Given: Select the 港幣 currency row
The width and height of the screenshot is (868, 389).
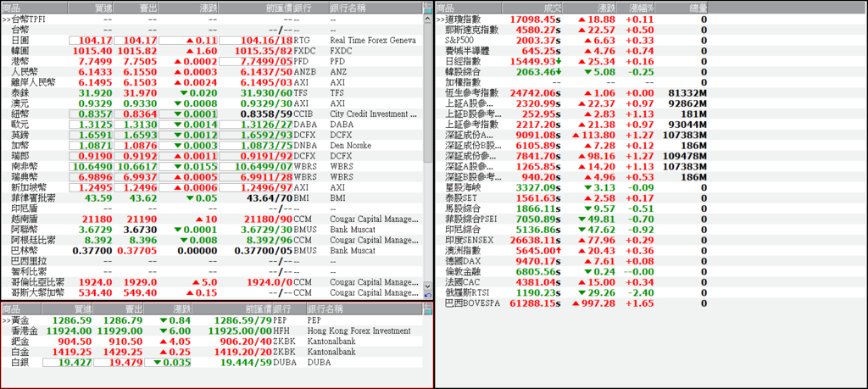Looking at the screenshot, I should (211, 61).
